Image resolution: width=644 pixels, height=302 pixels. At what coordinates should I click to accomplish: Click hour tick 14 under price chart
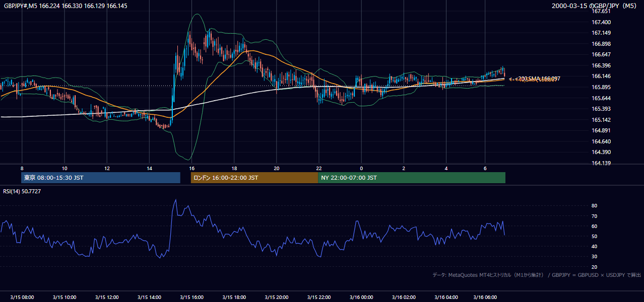coord(149,168)
